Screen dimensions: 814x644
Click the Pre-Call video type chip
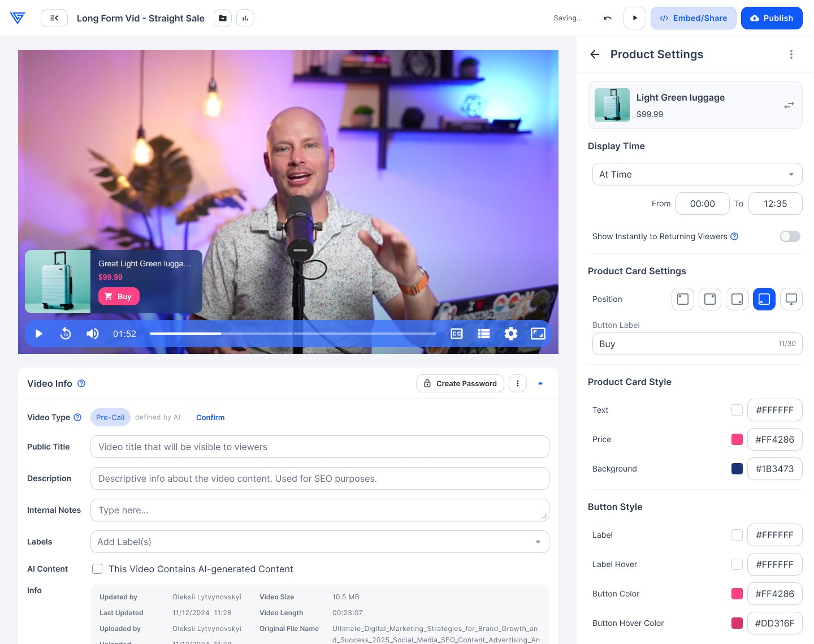[x=110, y=417]
